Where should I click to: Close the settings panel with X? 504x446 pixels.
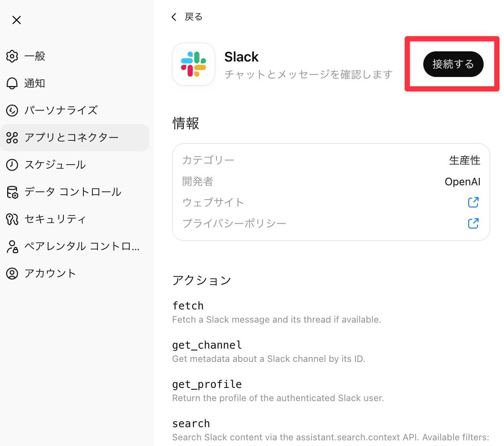(17, 20)
